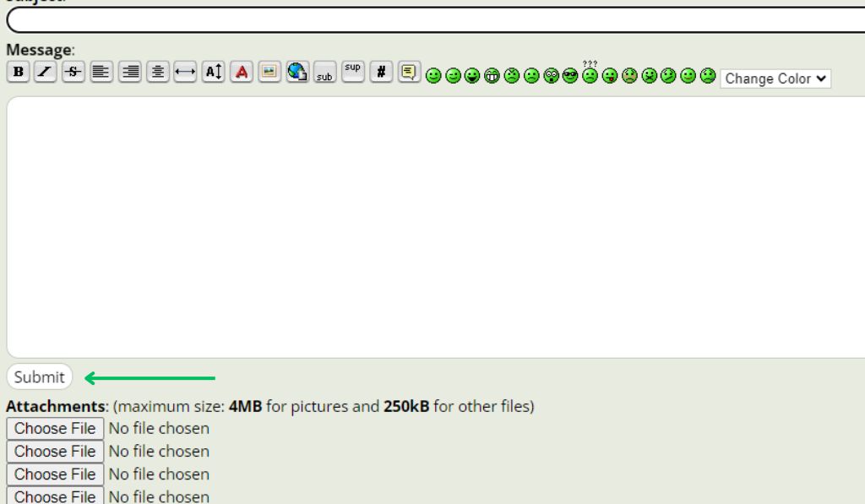Image resolution: width=865 pixels, height=504 pixels.
Task: Apply strikethrough formatting
Action: (73, 72)
